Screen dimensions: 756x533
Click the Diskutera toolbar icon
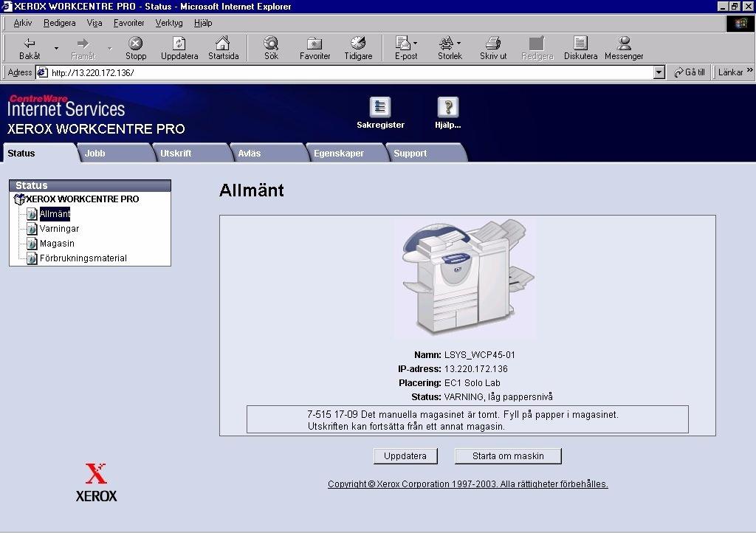click(580, 44)
